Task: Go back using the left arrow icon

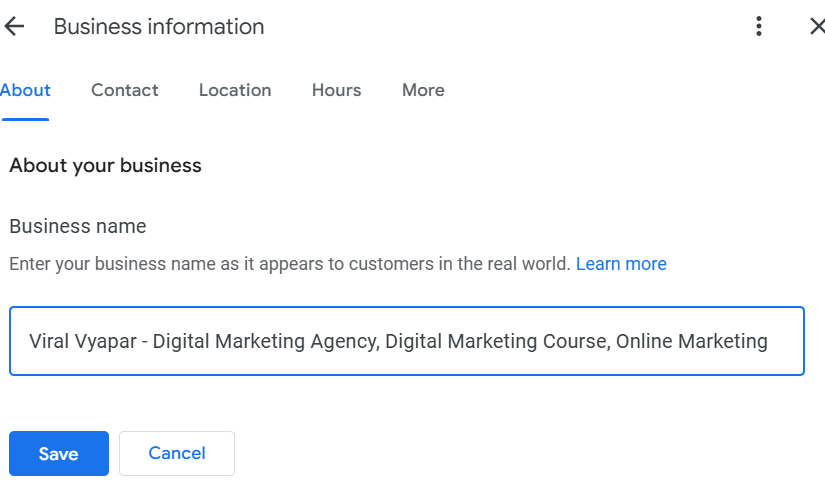Action: coord(14,26)
